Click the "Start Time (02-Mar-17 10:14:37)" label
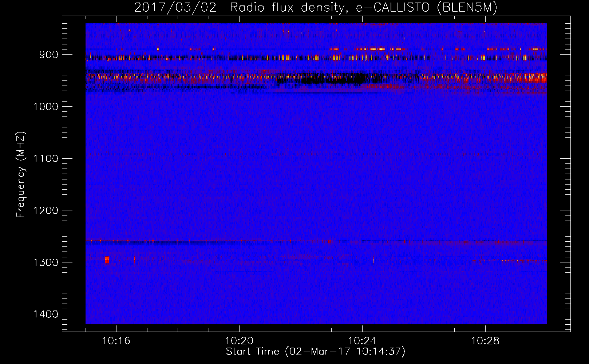Viewport: 589px width, 364px height. coord(316,352)
